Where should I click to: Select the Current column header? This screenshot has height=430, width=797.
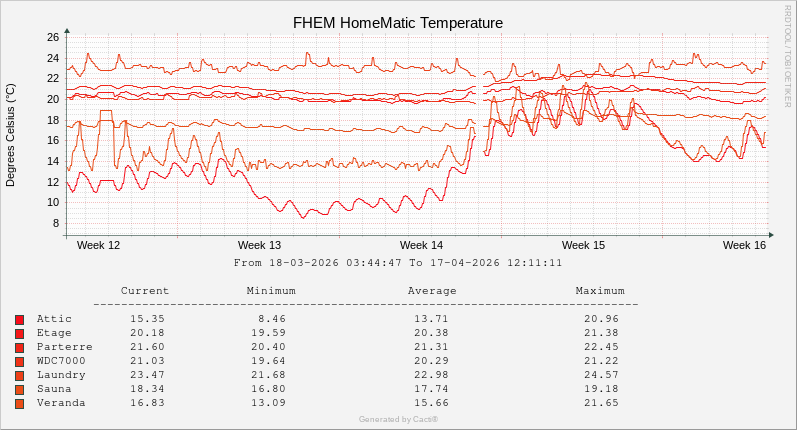[x=145, y=291]
